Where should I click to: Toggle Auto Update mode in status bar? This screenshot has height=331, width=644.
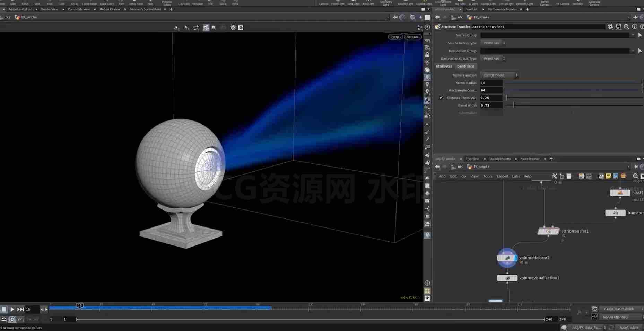629,327
